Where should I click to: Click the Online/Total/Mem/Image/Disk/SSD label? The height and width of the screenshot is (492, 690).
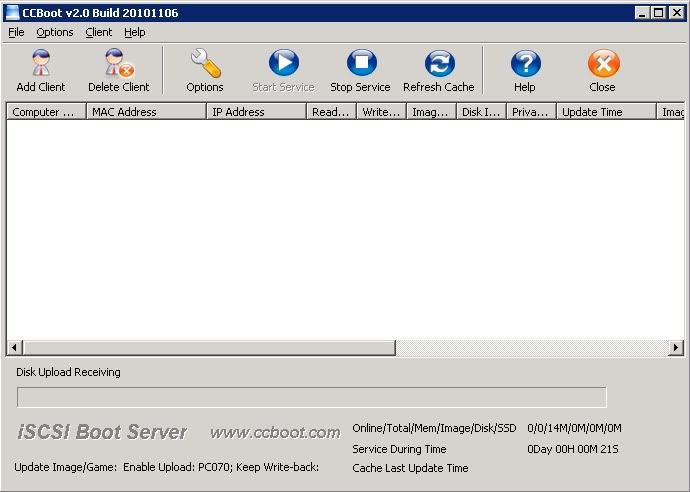click(x=434, y=428)
